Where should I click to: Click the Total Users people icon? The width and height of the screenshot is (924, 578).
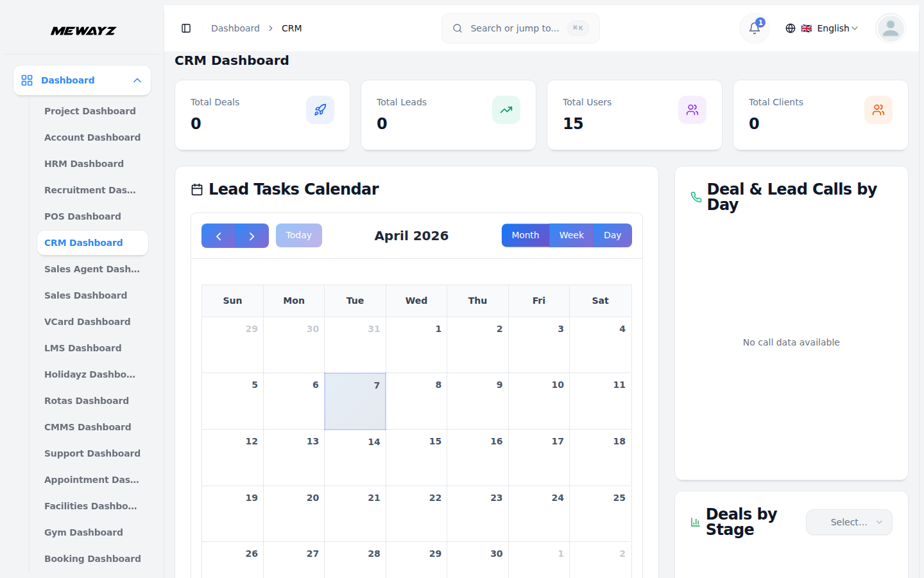click(692, 110)
